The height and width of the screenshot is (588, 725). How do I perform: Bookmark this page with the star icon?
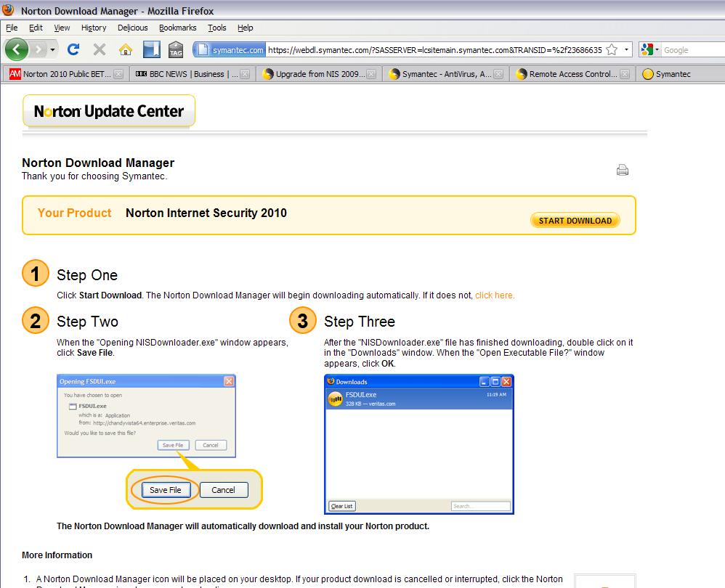(612, 49)
